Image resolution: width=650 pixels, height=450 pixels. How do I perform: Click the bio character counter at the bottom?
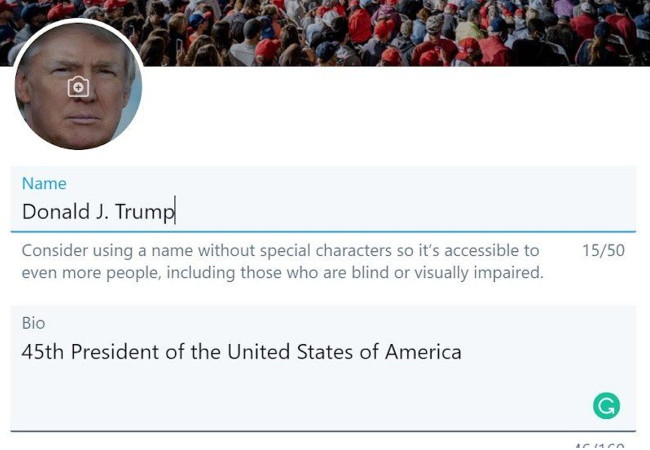click(x=599, y=446)
